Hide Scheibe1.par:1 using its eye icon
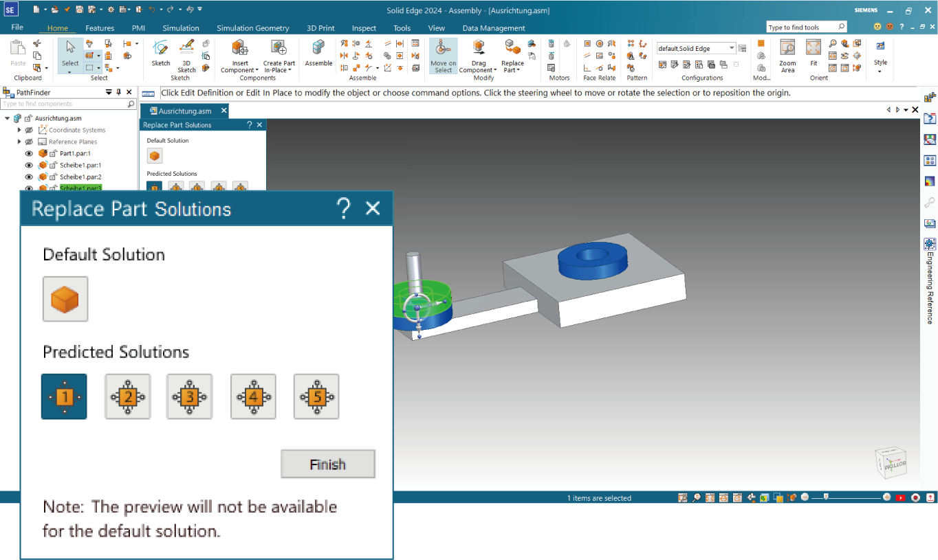The width and height of the screenshot is (938, 560). click(29, 165)
